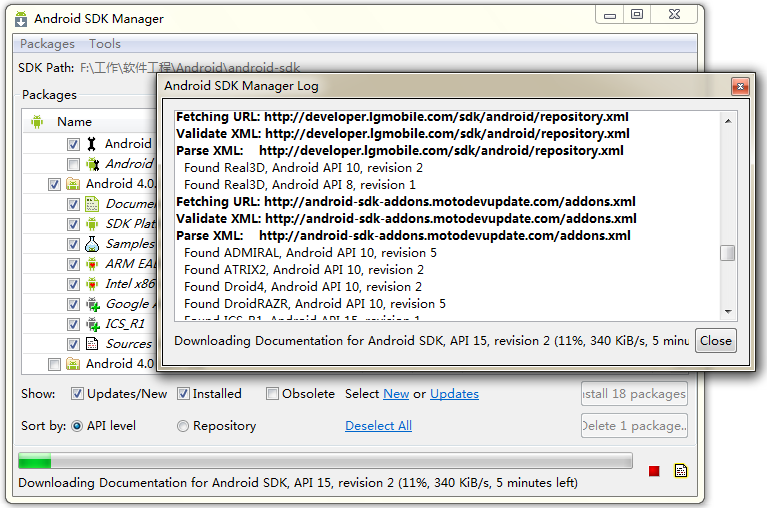Click the Updates link
The height and width of the screenshot is (508, 767).
[454, 394]
